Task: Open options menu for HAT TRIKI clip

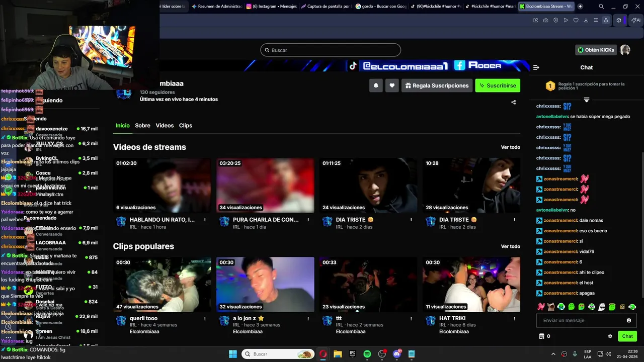Action: (514, 319)
